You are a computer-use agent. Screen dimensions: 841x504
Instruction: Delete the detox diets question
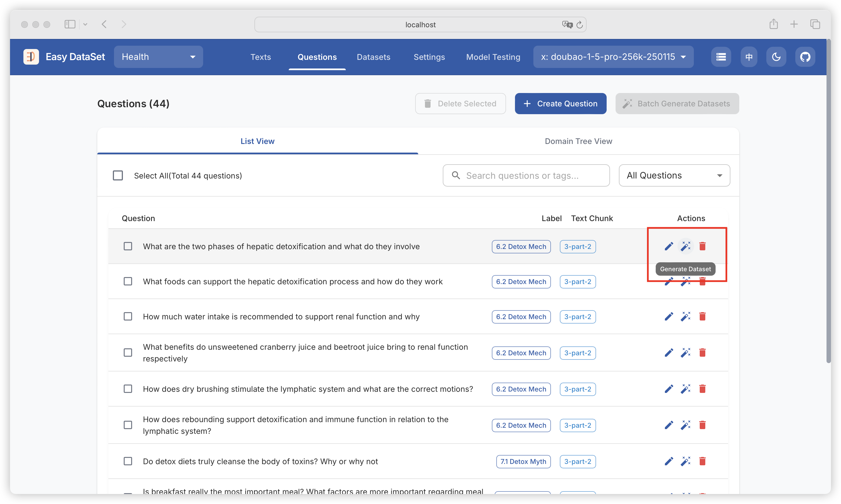[x=702, y=461]
